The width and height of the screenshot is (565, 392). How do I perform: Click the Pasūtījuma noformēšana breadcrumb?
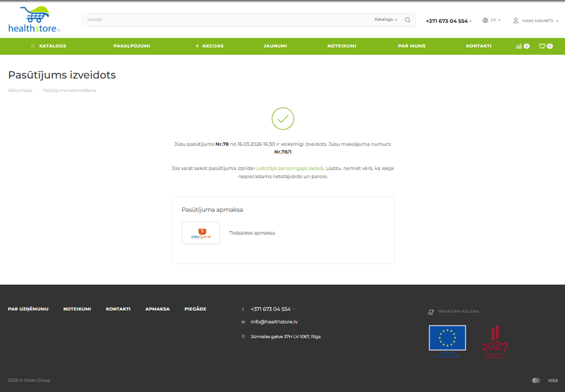[69, 90]
